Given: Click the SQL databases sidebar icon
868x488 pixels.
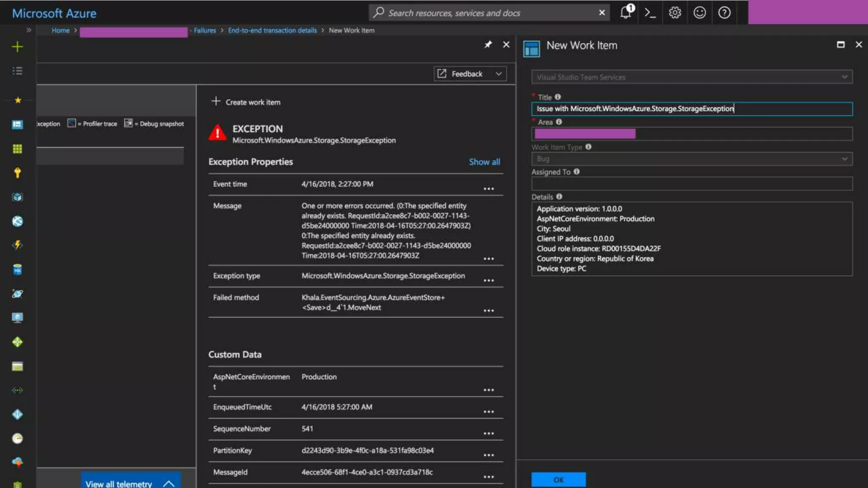Looking at the screenshot, I should pyautogui.click(x=17, y=269).
